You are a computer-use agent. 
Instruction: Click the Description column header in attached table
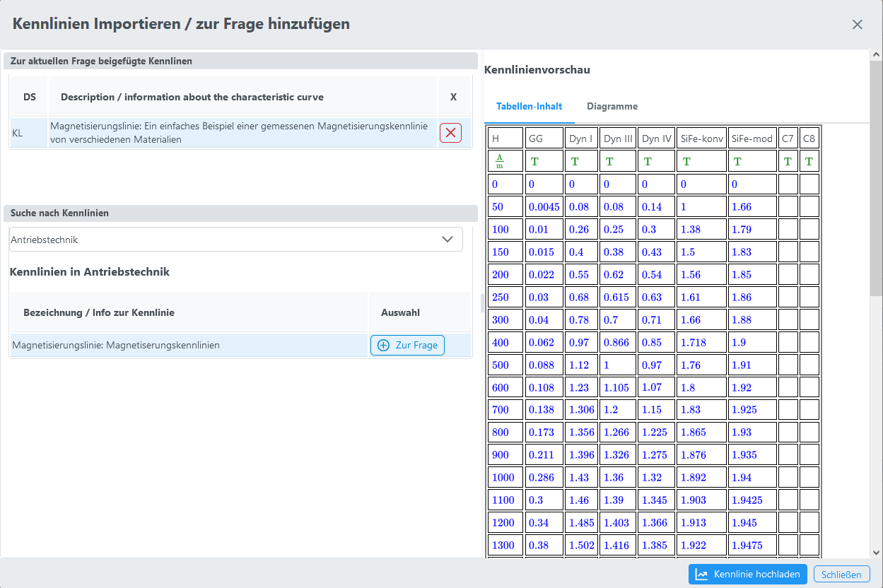pyautogui.click(x=192, y=97)
